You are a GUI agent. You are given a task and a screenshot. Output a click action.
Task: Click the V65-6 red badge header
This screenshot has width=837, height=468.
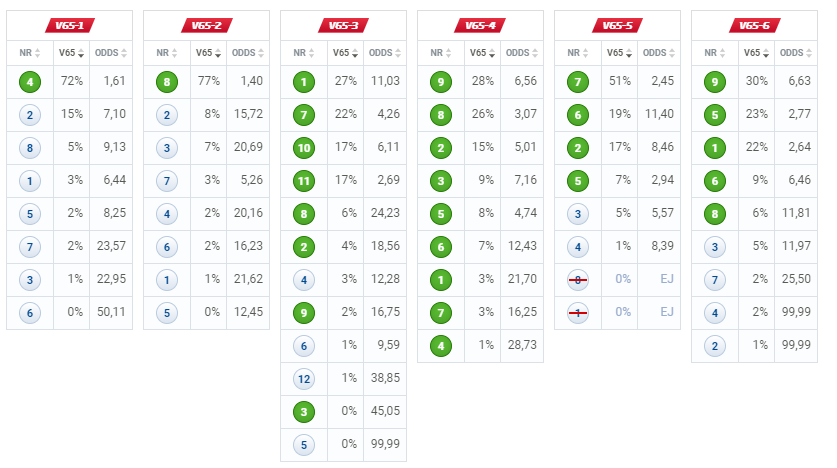[754, 26]
